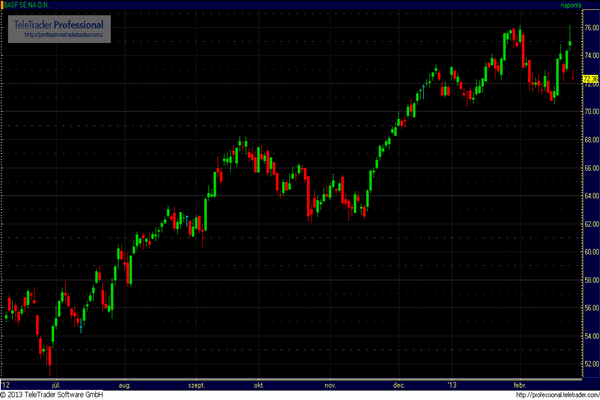Click the 70.00 price axis label
Viewport: 600px width, 400px height.
click(x=590, y=111)
